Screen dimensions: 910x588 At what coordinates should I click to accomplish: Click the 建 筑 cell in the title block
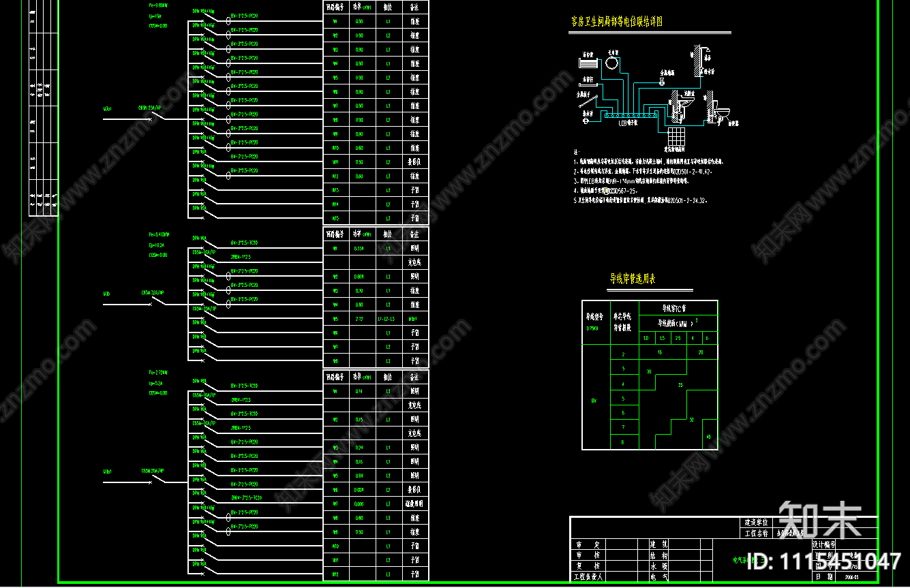pyautogui.click(x=659, y=544)
